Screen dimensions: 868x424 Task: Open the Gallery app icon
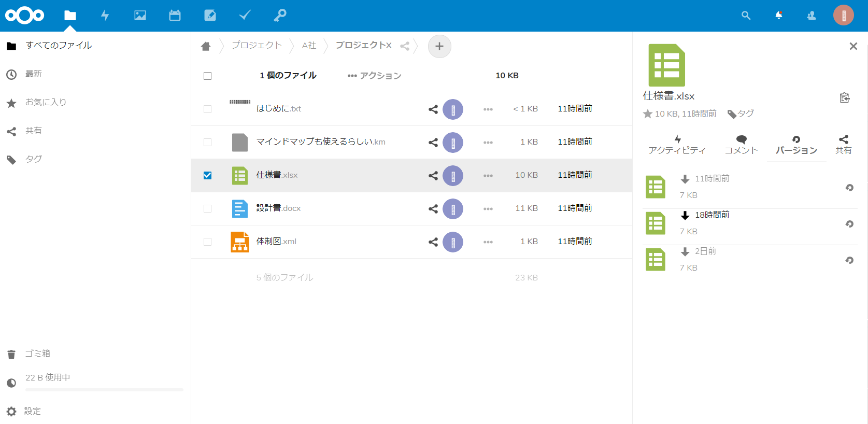(x=140, y=16)
